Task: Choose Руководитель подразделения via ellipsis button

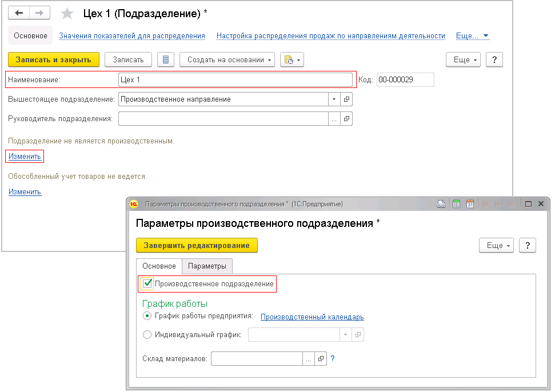Action: [x=334, y=119]
